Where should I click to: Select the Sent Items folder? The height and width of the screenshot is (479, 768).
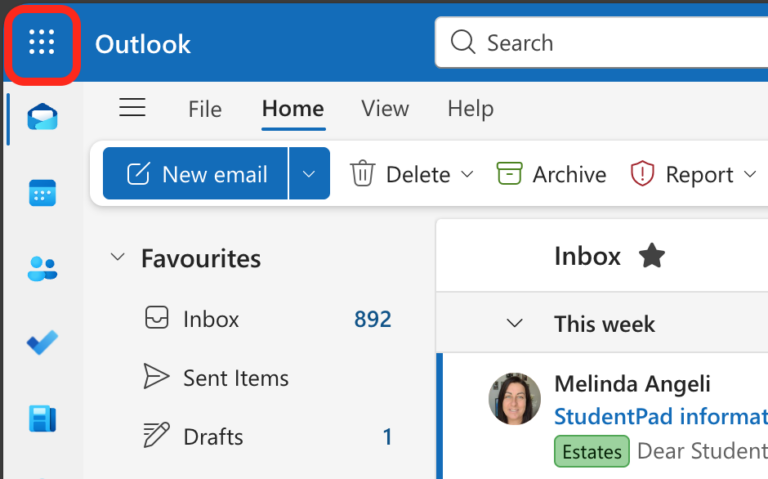pos(235,378)
